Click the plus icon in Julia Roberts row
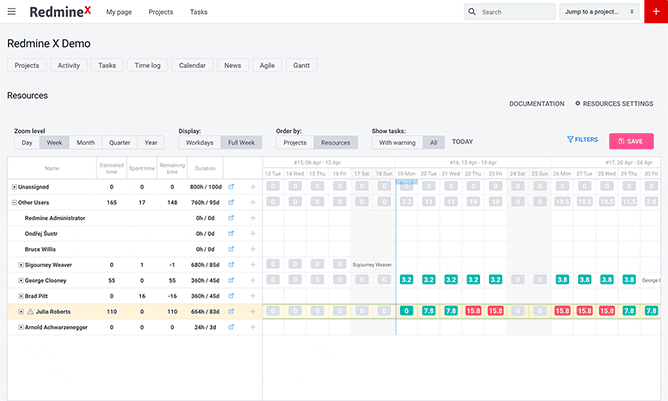The image size is (668, 401). [x=253, y=312]
